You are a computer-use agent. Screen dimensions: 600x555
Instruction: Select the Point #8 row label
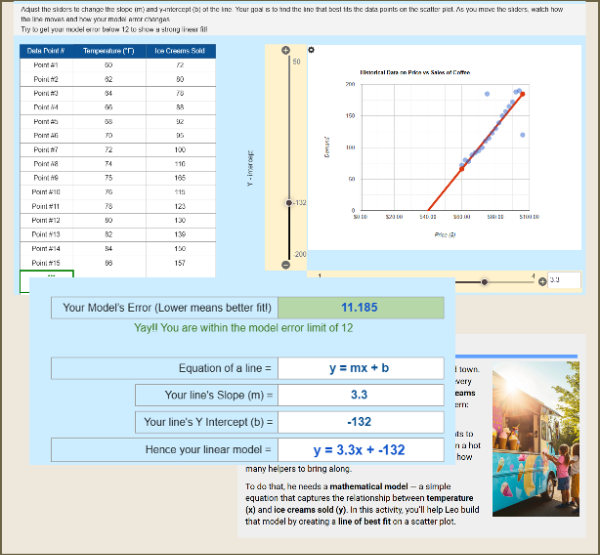46,164
